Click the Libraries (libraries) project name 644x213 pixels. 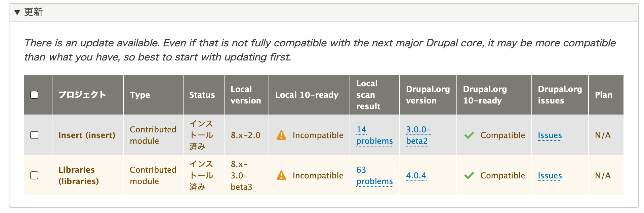(x=78, y=175)
